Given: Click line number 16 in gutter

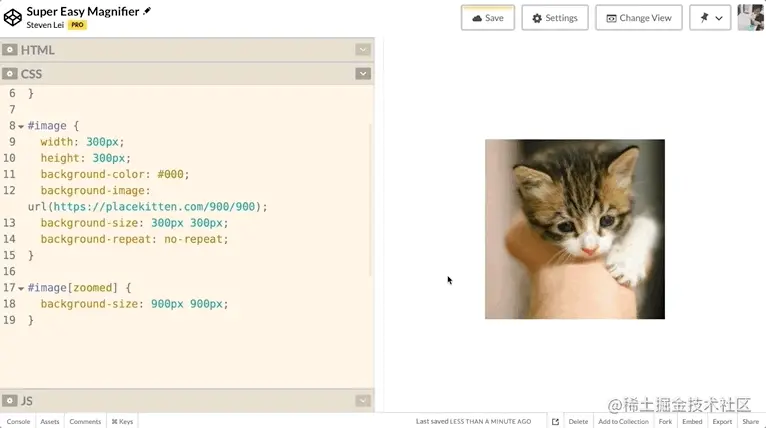Looking at the screenshot, I should (x=9, y=272).
